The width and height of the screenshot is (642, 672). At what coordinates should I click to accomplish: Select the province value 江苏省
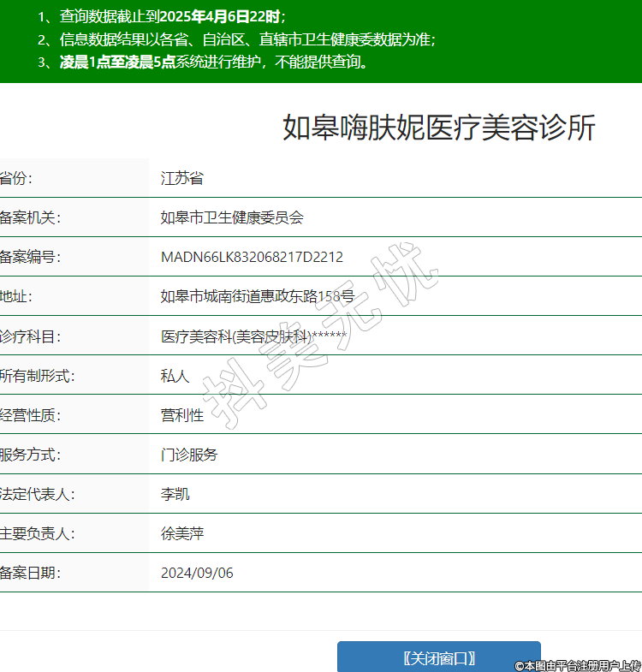(x=181, y=178)
